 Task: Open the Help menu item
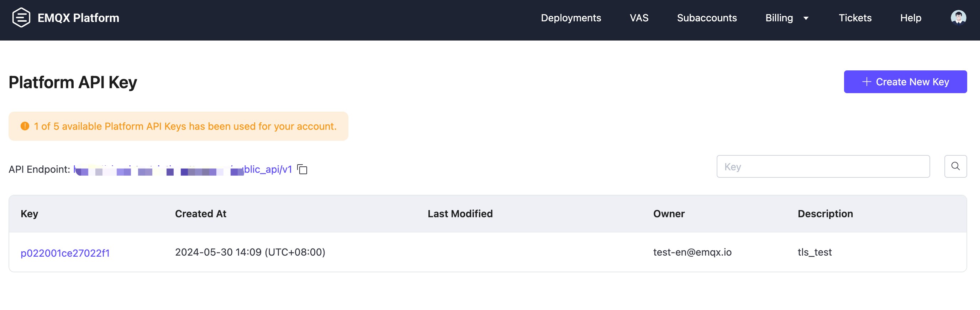click(910, 18)
